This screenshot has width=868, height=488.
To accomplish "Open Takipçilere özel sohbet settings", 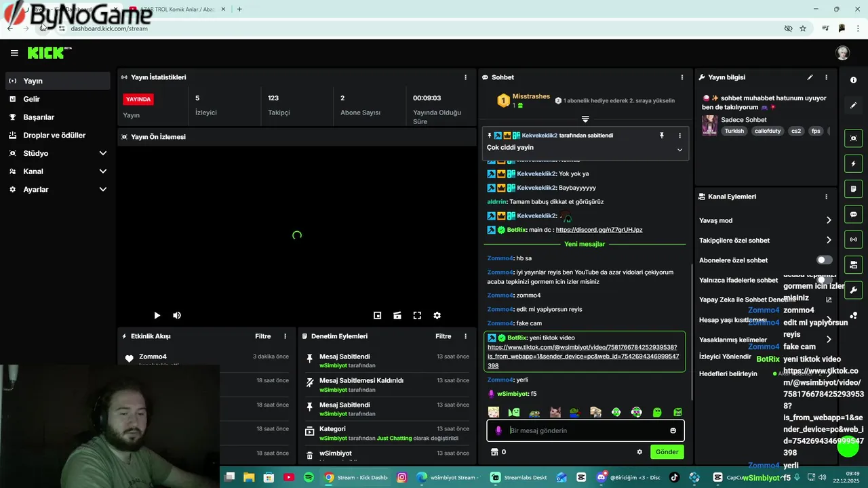I will 765,240.
